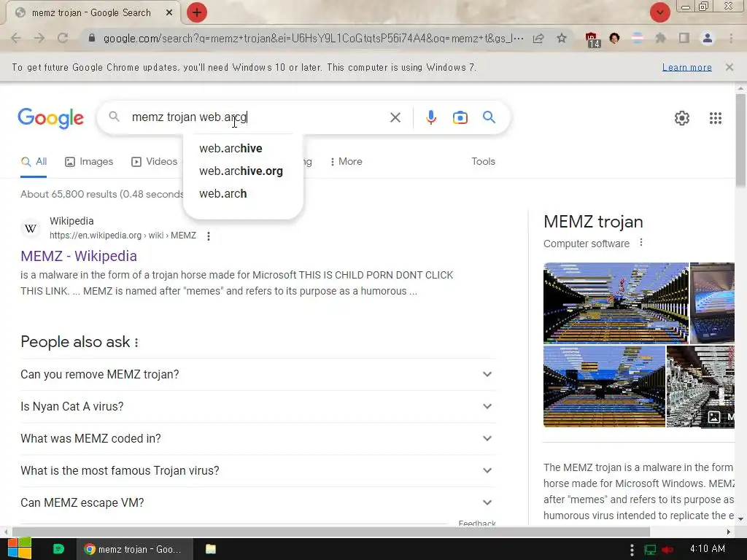
Task: Search by image with the camera icon
Action: click(x=460, y=117)
